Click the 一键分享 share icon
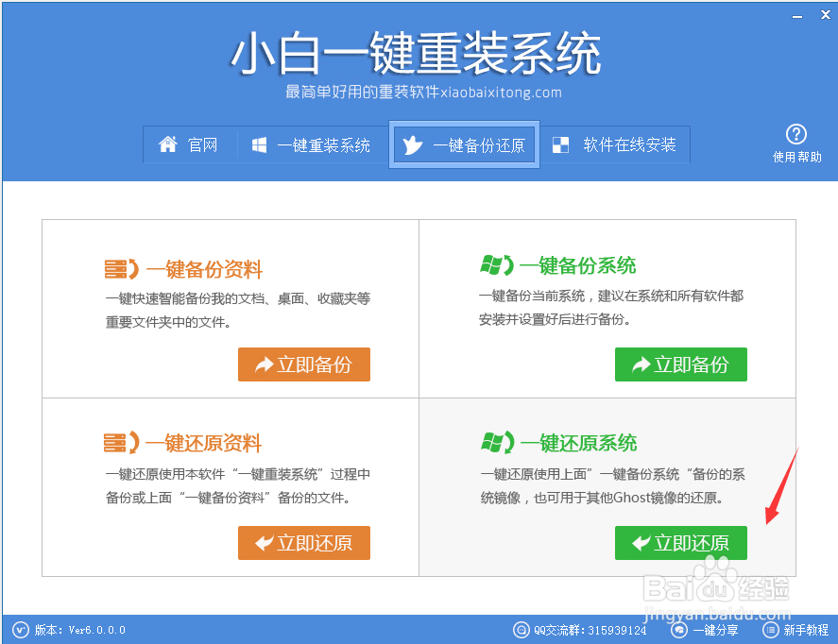This screenshot has height=644, width=838. [x=679, y=630]
